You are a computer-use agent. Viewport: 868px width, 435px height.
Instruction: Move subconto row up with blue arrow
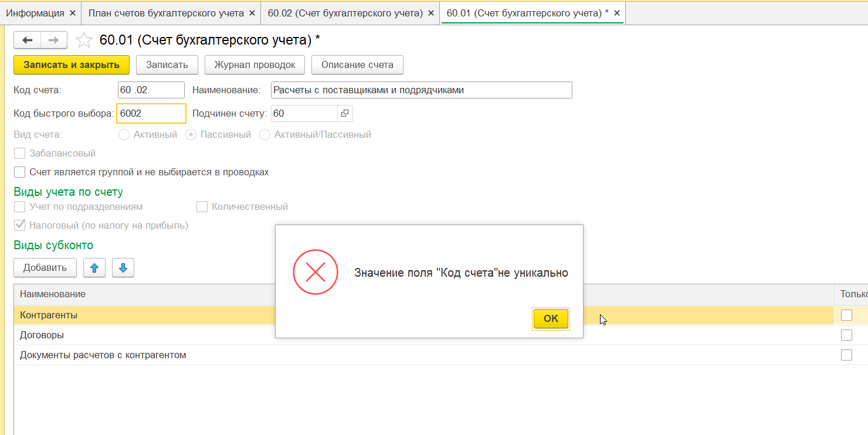[x=94, y=268]
